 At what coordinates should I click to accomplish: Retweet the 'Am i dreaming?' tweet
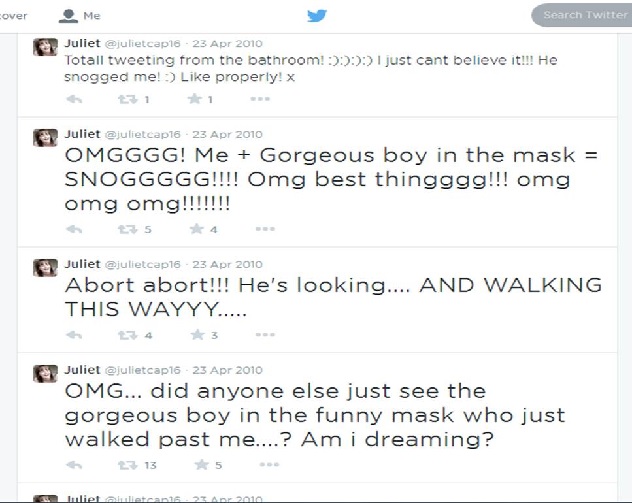(x=128, y=465)
